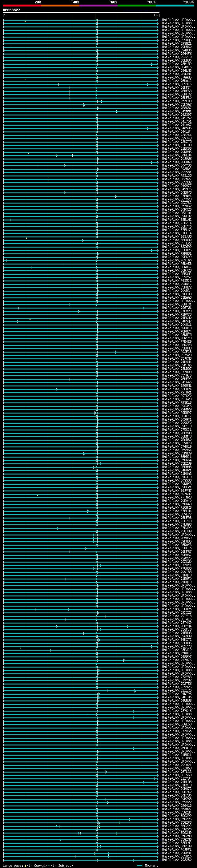
Task: Select hit UniRef100_A2QJB9
Action: (176, 531)
